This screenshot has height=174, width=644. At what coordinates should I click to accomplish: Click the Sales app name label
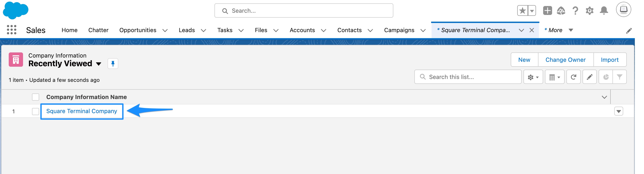tap(36, 30)
